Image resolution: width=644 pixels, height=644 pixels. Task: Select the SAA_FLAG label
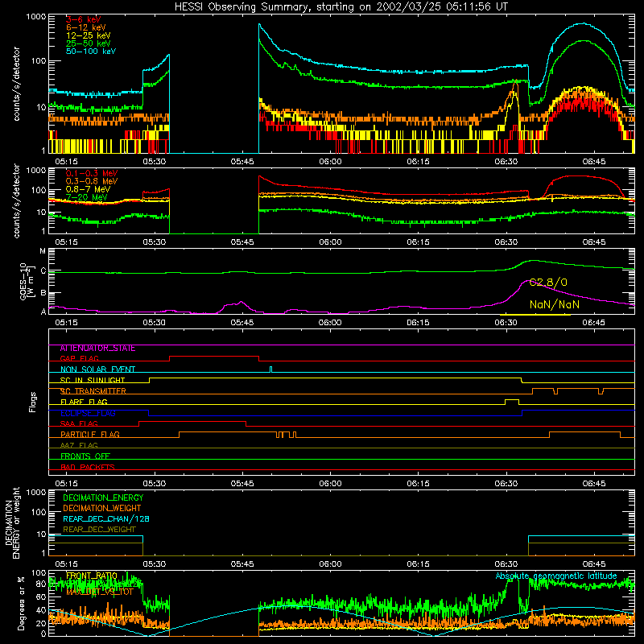point(79,423)
